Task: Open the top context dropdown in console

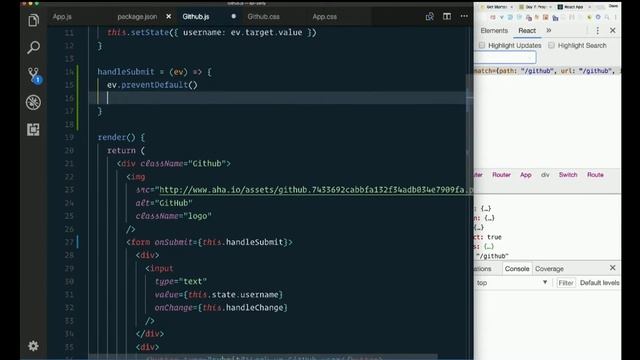Action: point(512,282)
